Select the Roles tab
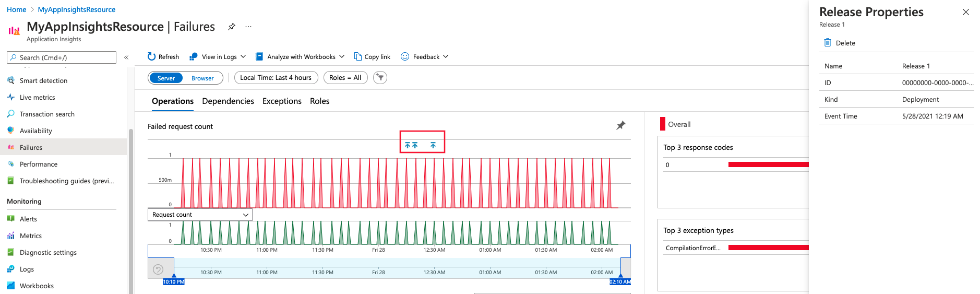This screenshot has width=980, height=294. (319, 101)
